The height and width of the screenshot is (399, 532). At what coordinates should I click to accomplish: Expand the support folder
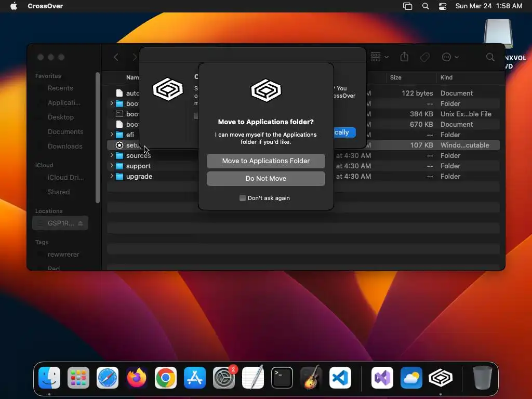(112, 166)
